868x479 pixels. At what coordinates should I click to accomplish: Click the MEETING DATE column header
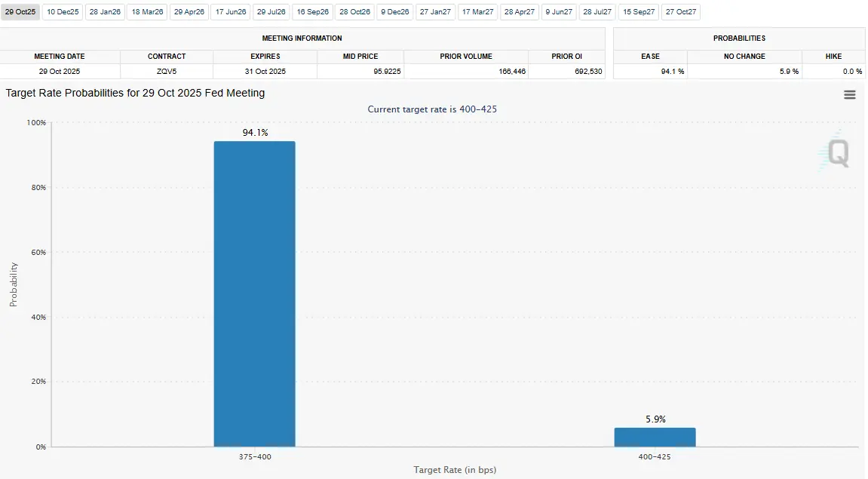coord(60,57)
